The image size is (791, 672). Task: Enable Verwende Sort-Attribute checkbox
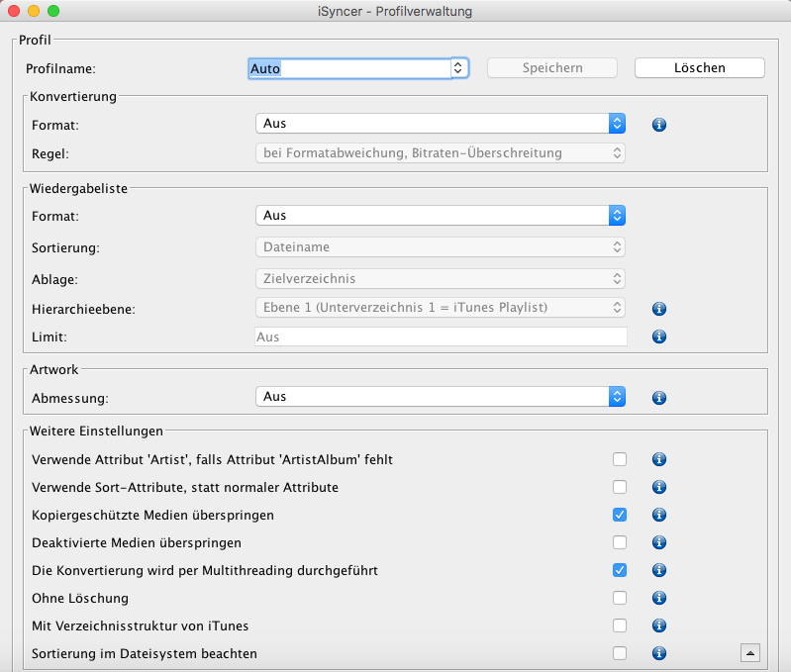click(x=620, y=487)
